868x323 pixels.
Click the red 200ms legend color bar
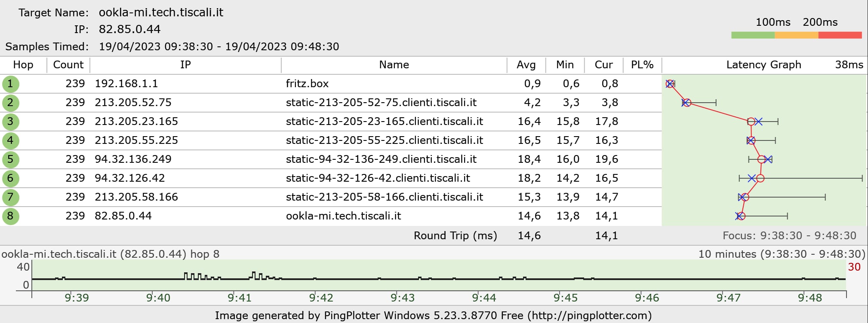(840, 35)
